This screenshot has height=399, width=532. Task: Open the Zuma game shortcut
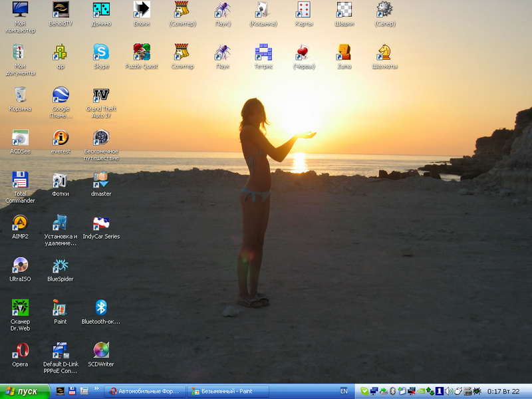click(x=344, y=53)
